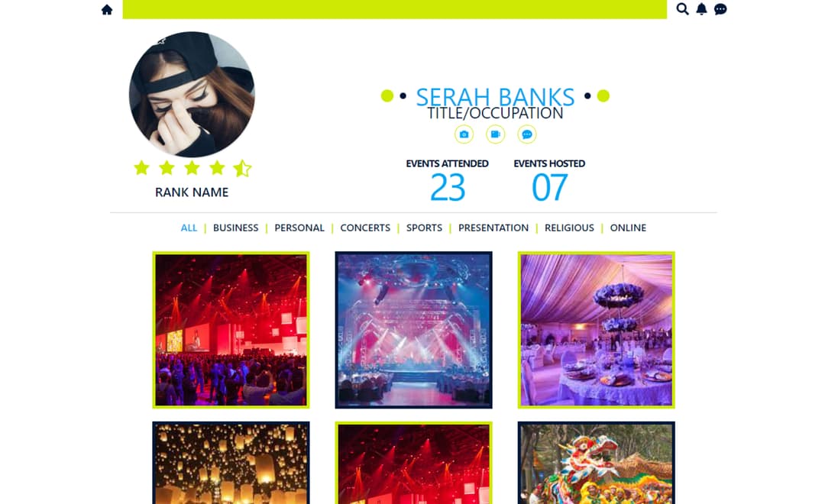
Task: Click the first rating star
Action: (x=141, y=168)
